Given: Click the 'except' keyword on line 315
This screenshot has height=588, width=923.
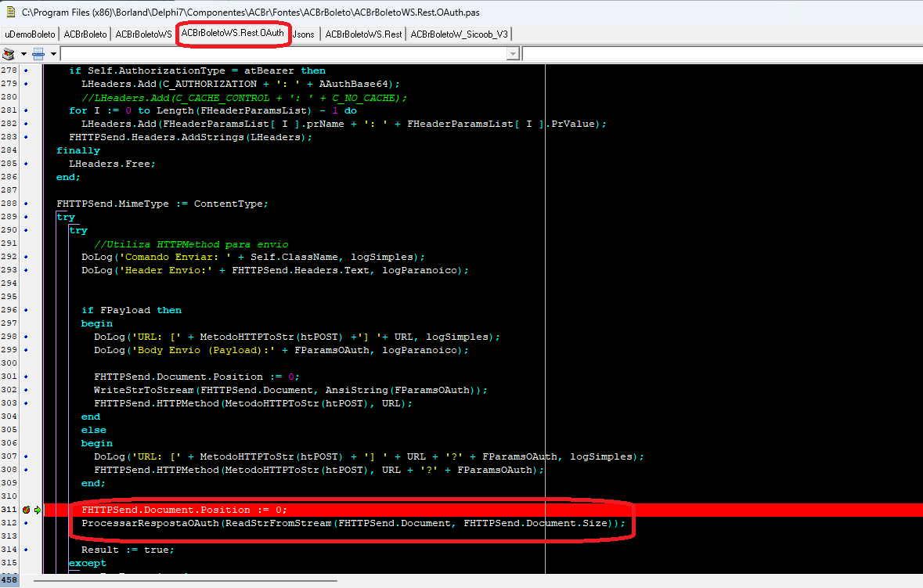Looking at the screenshot, I should (87, 563).
